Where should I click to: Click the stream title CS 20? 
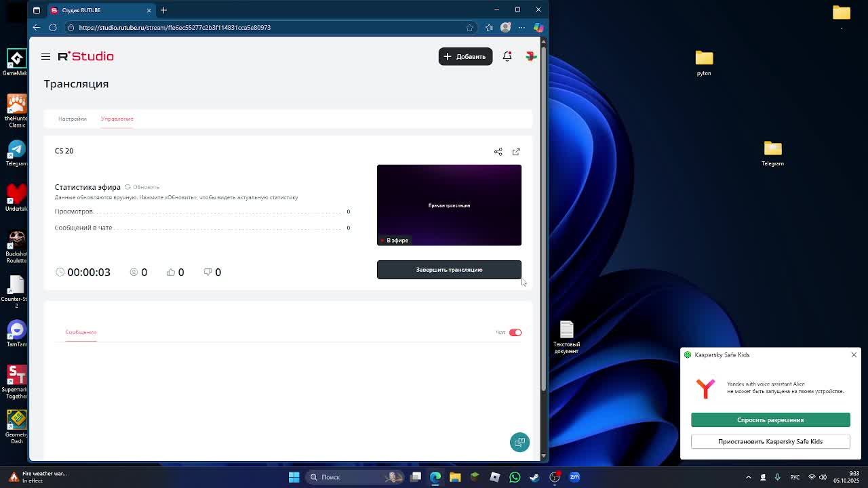(x=64, y=151)
